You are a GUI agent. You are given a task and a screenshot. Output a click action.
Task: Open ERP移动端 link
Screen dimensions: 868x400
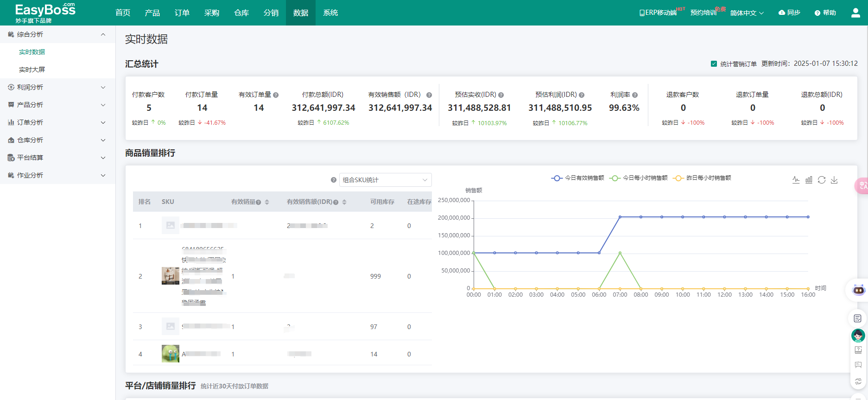point(658,13)
